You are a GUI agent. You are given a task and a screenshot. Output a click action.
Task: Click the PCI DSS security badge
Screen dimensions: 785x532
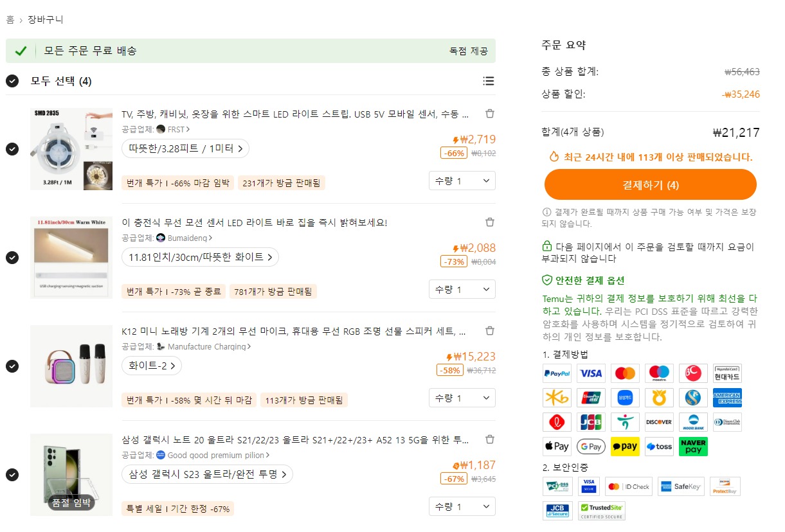point(557,486)
